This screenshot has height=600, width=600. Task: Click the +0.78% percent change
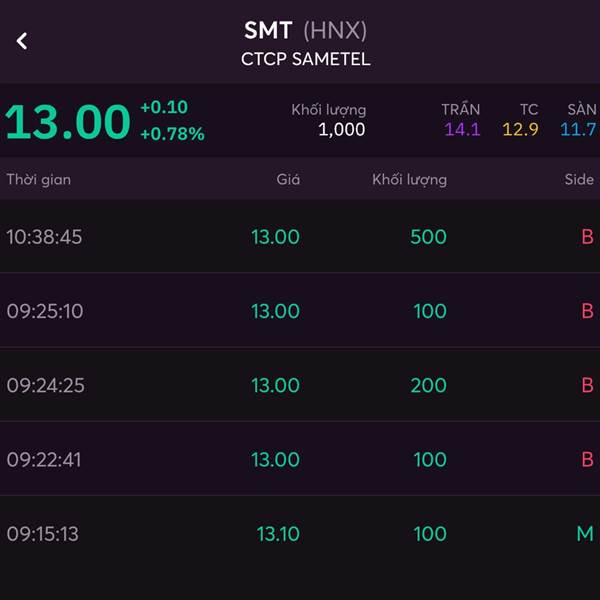[172, 134]
